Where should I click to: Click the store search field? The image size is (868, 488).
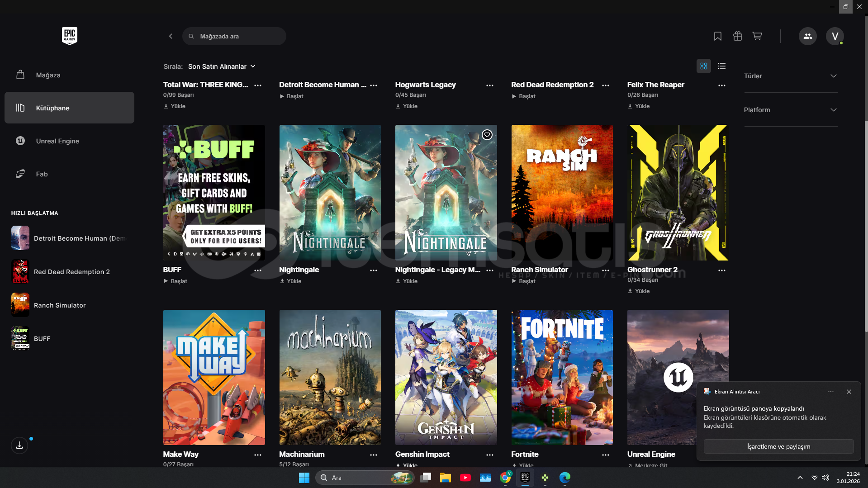pos(234,36)
